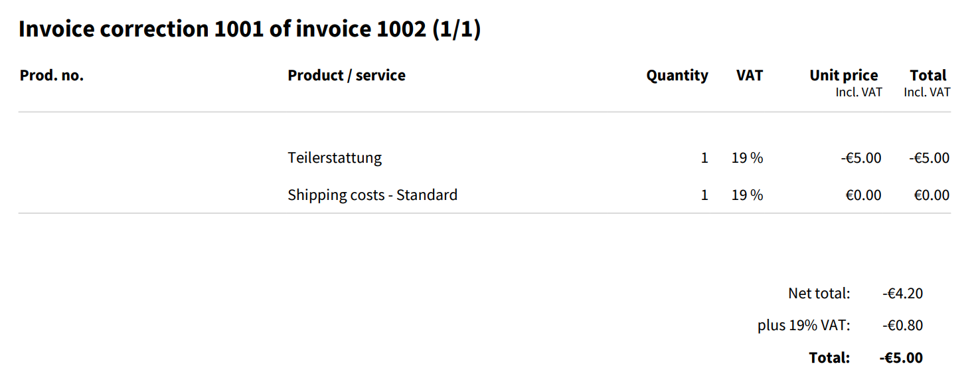Click the 19 % VAT in Teilerstattung row
980x388 pixels.
coord(747,158)
